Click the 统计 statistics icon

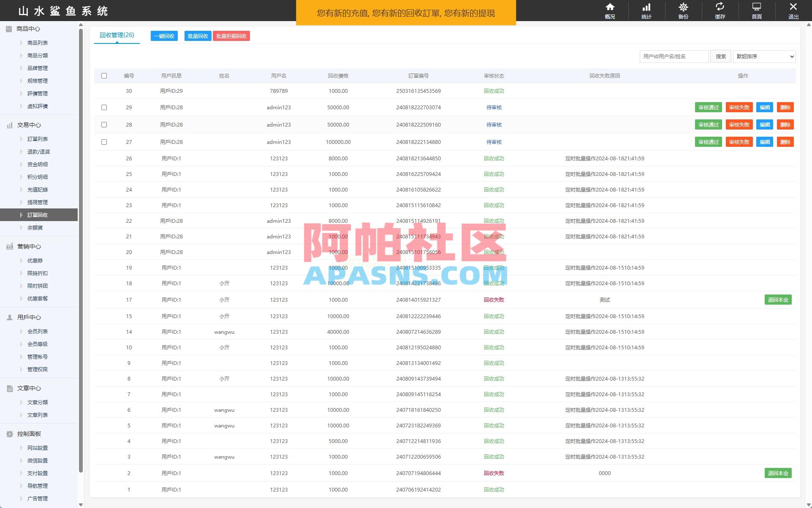click(x=646, y=11)
